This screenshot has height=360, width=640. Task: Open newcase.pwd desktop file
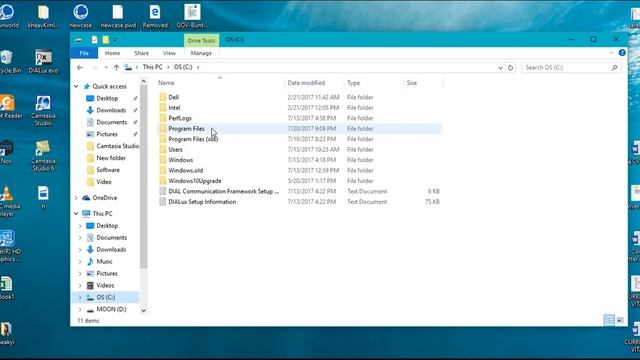pyautogui.click(x=118, y=16)
